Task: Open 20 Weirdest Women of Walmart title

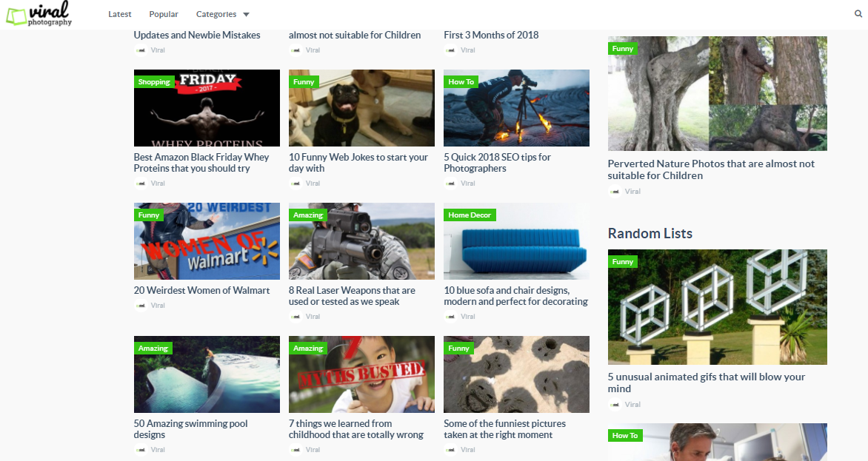Action: [x=201, y=290]
